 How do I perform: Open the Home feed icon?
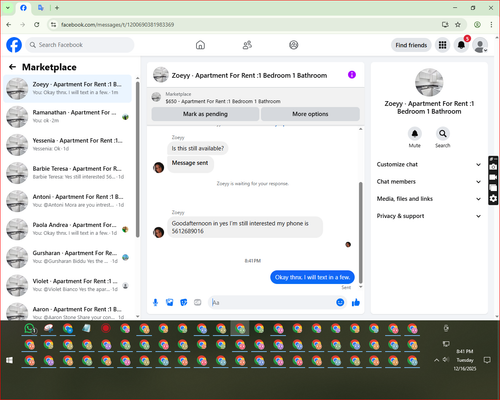pos(200,45)
